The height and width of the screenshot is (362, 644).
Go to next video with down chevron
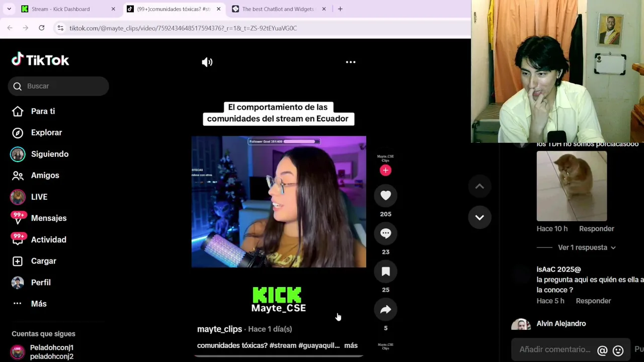click(479, 218)
